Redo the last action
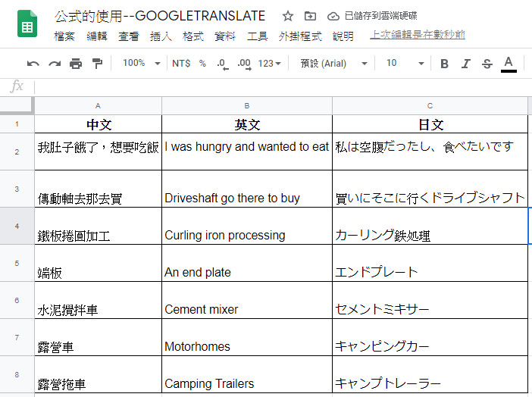532x397 pixels. (55, 64)
